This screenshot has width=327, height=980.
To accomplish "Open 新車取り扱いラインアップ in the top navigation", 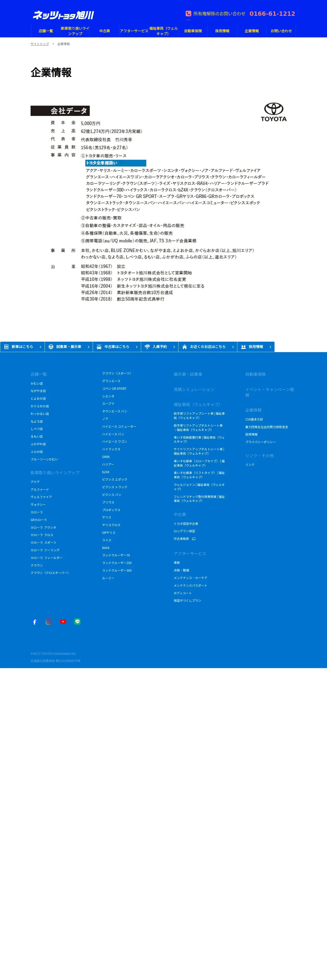I will [75, 31].
